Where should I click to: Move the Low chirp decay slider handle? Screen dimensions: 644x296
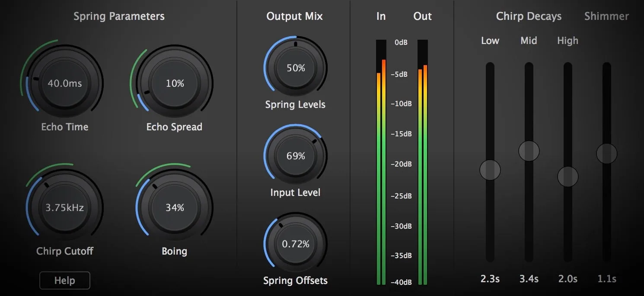pos(490,170)
